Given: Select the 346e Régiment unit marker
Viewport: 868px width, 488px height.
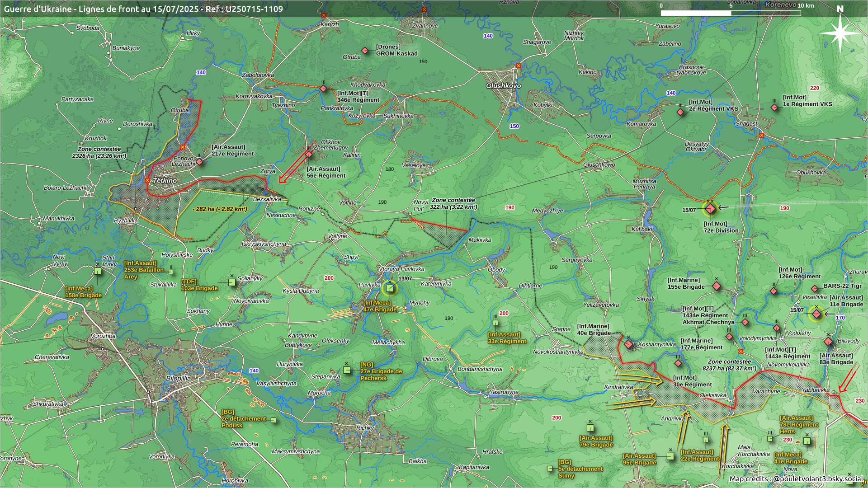Looking at the screenshot, I should (323, 89).
